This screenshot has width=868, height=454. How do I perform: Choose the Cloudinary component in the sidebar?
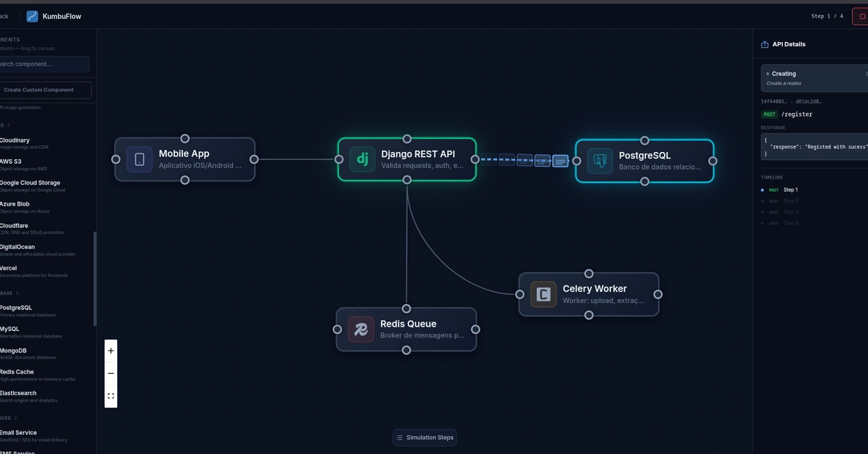tap(46, 143)
